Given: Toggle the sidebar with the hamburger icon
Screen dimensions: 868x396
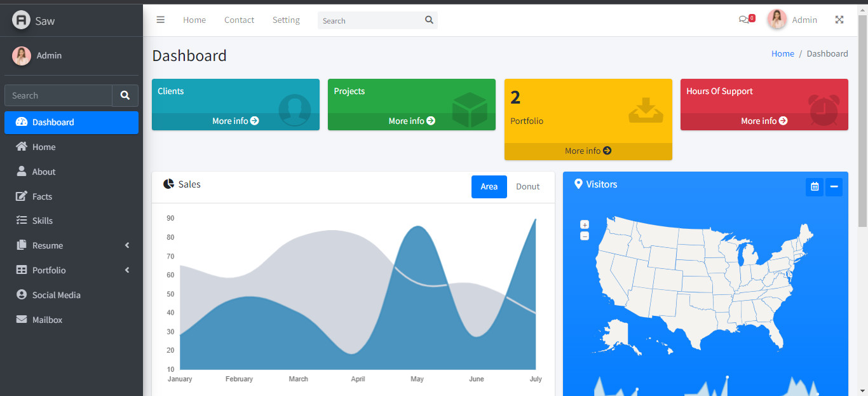Looking at the screenshot, I should coord(161,20).
